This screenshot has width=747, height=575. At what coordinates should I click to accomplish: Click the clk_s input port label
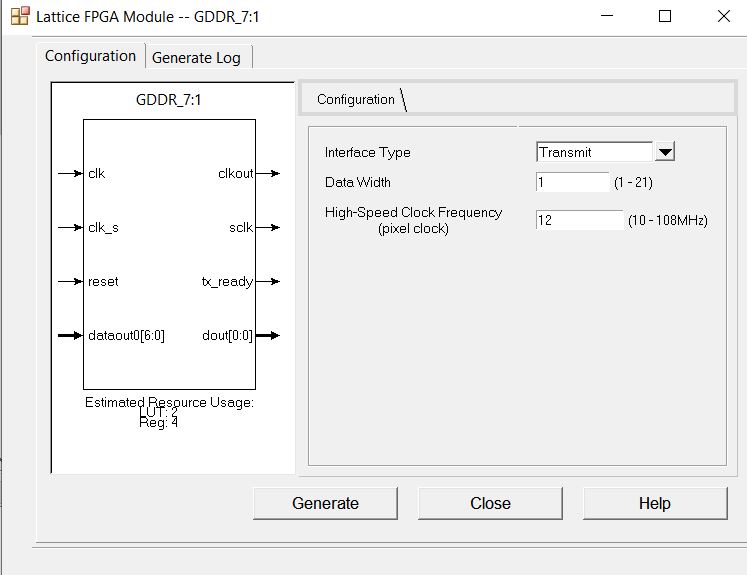[x=103, y=228]
